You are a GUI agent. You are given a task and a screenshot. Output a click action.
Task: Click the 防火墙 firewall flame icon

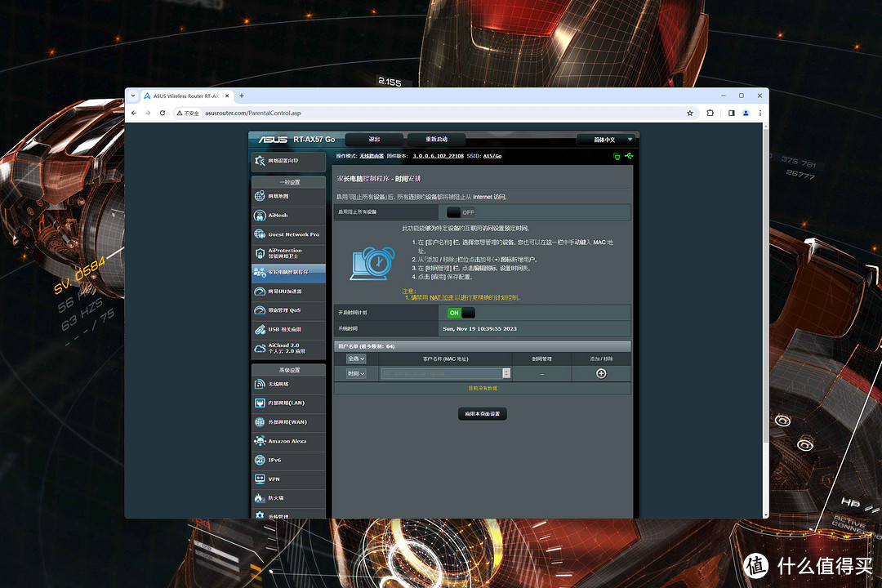point(260,498)
